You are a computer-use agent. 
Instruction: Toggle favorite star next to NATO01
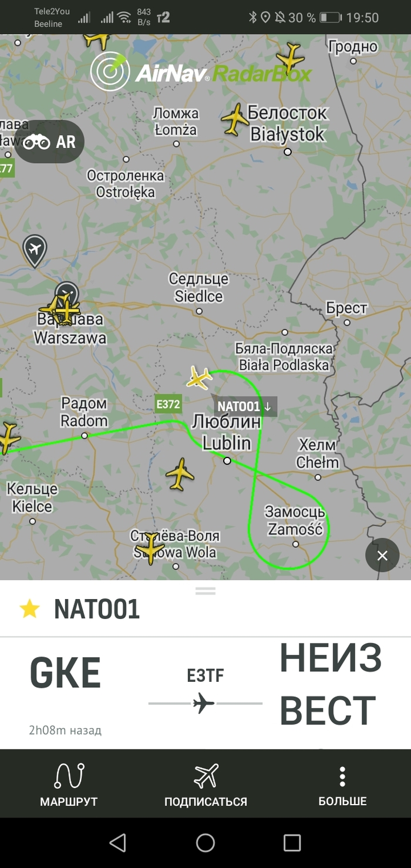29,609
